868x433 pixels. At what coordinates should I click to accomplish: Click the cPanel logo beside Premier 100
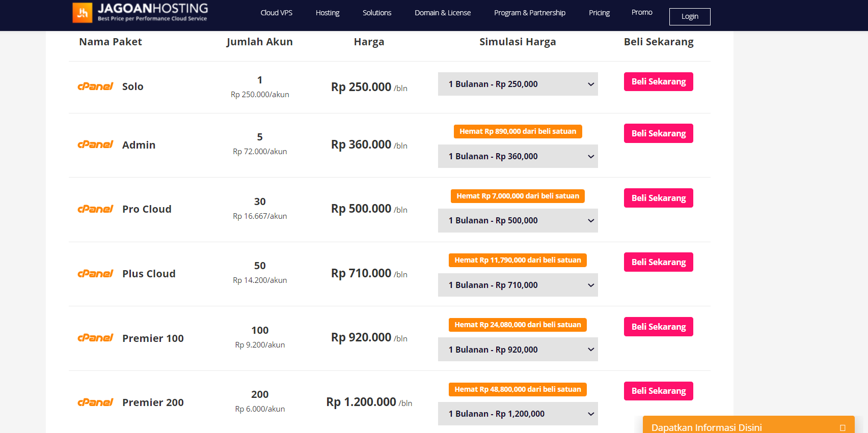(95, 338)
